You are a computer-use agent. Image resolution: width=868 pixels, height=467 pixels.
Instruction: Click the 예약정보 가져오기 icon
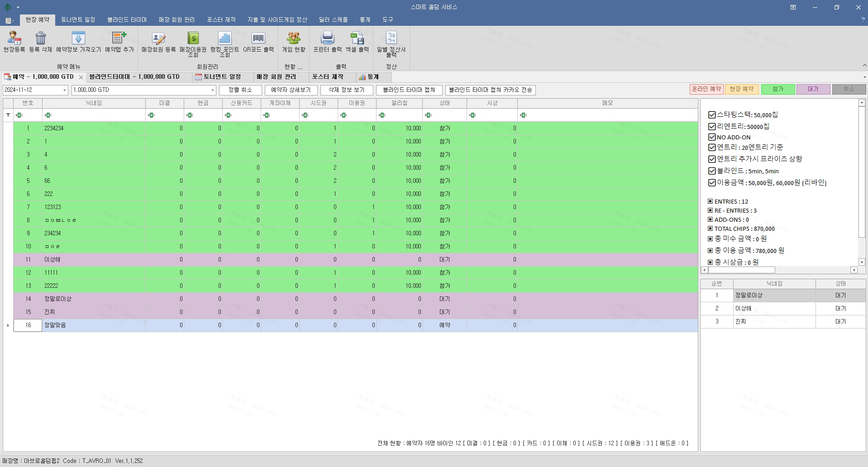(78, 39)
